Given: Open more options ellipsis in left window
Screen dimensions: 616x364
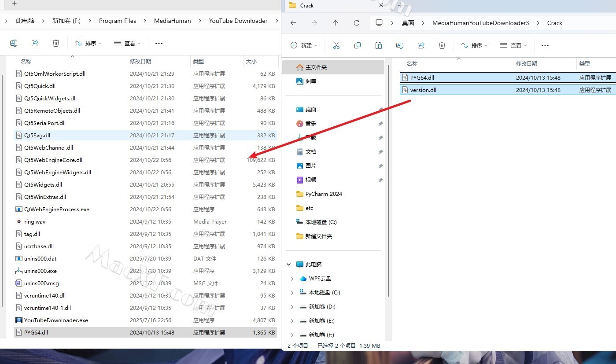Looking at the screenshot, I should (159, 43).
